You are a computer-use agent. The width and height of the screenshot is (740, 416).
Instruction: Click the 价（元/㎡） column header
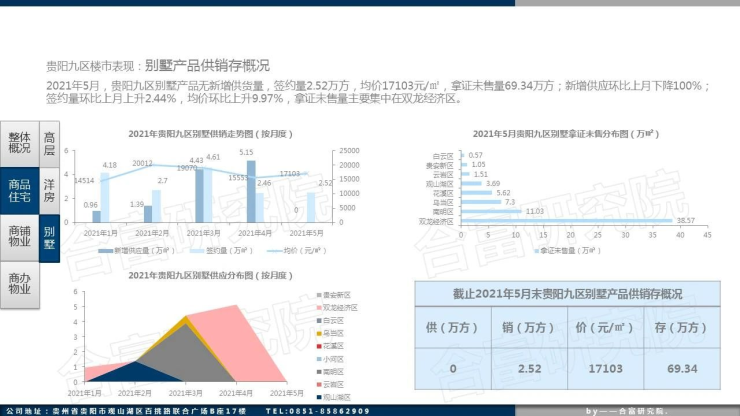point(605,327)
